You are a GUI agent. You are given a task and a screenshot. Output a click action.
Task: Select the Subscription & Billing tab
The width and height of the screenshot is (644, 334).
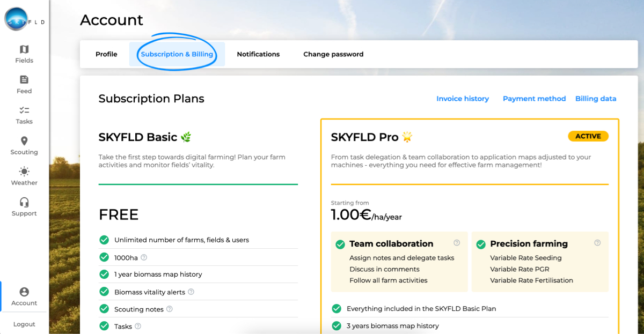point(177,54)
